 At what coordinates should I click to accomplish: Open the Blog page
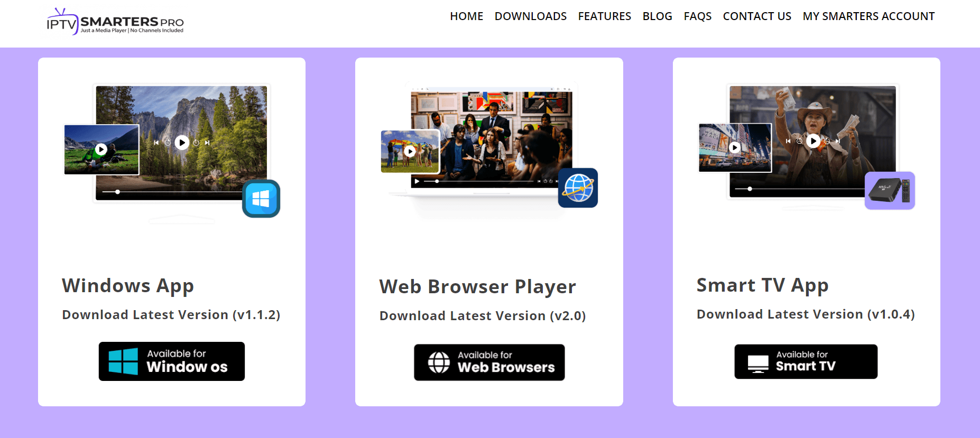tap(657, 16)
